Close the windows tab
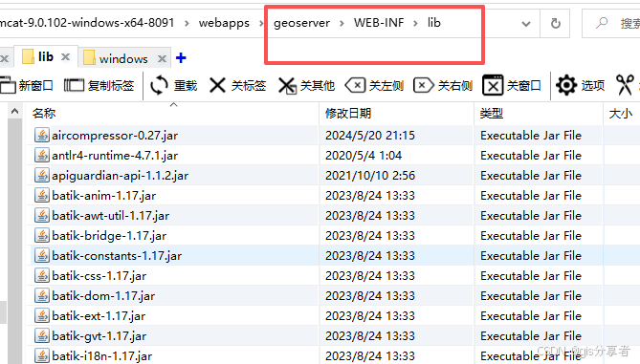This screenshot has height=364, width=640. (162, 58)
